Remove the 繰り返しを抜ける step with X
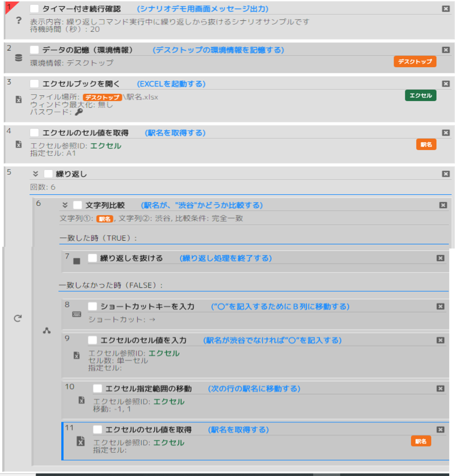The height and width of the screenshot is (476, 455). 440,258
